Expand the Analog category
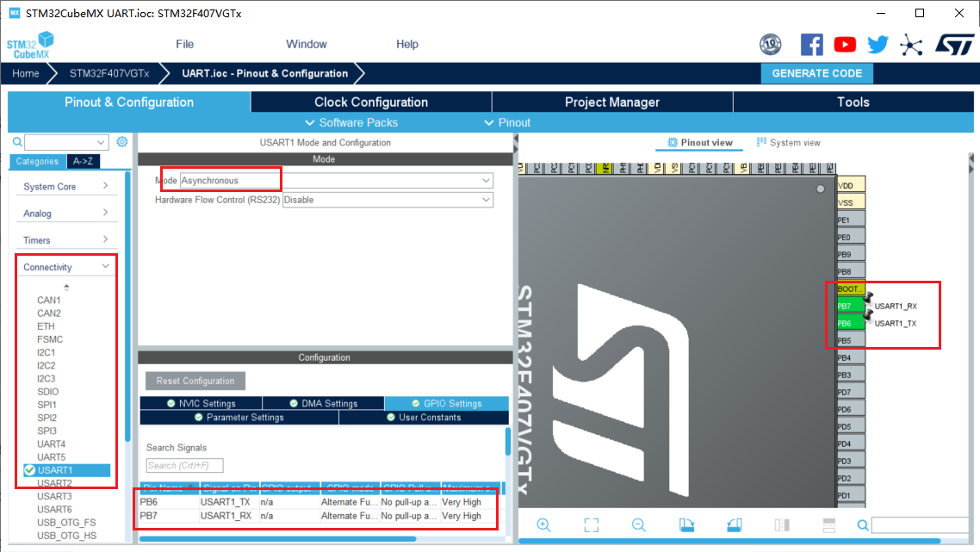This screenshot has width=980, height=552. click(x=65, y=214)
